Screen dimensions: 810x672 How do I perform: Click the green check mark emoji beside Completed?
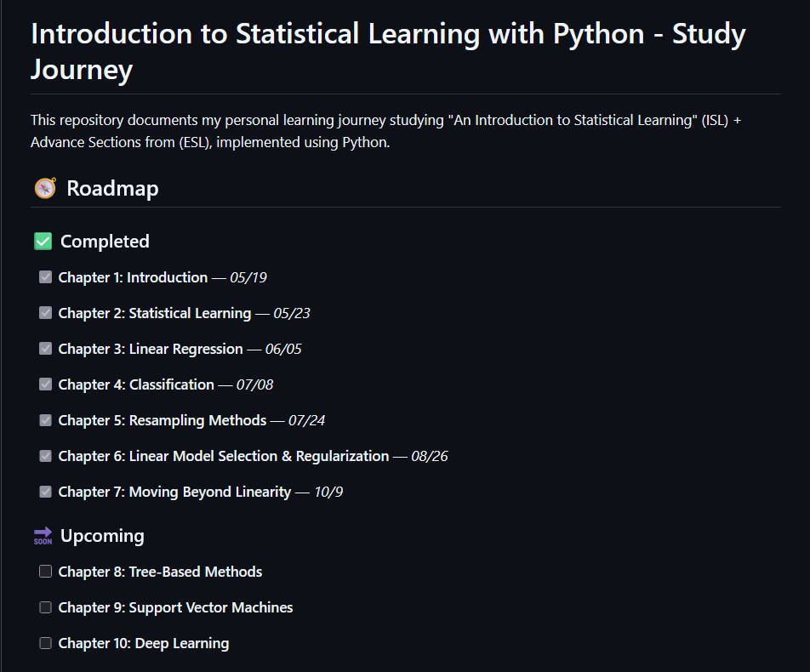(43, 242)
